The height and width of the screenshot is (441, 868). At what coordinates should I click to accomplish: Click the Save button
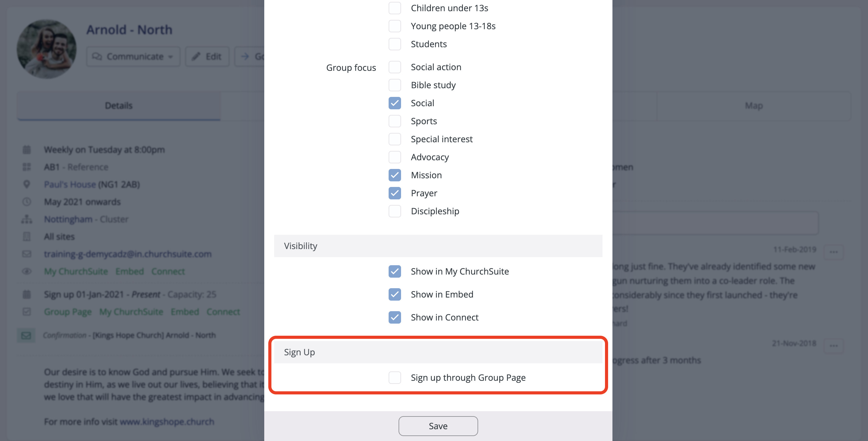(438, 425)
